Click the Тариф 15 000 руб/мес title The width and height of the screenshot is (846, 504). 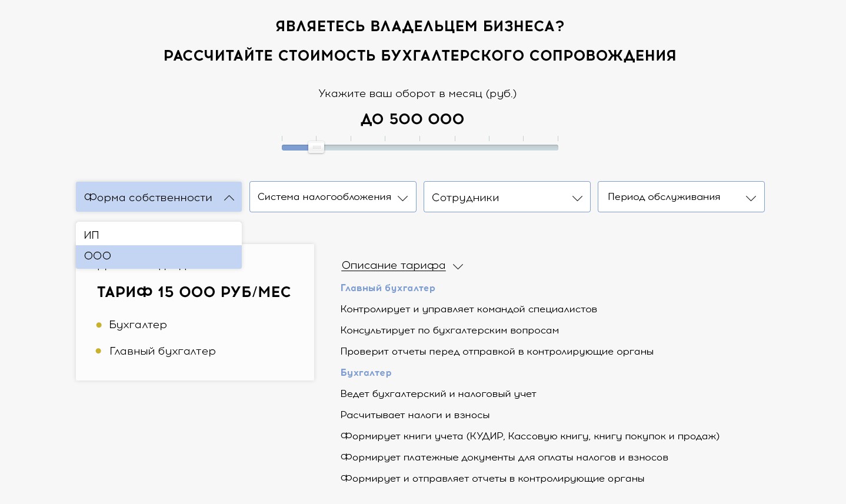click(x=194, y=292)
